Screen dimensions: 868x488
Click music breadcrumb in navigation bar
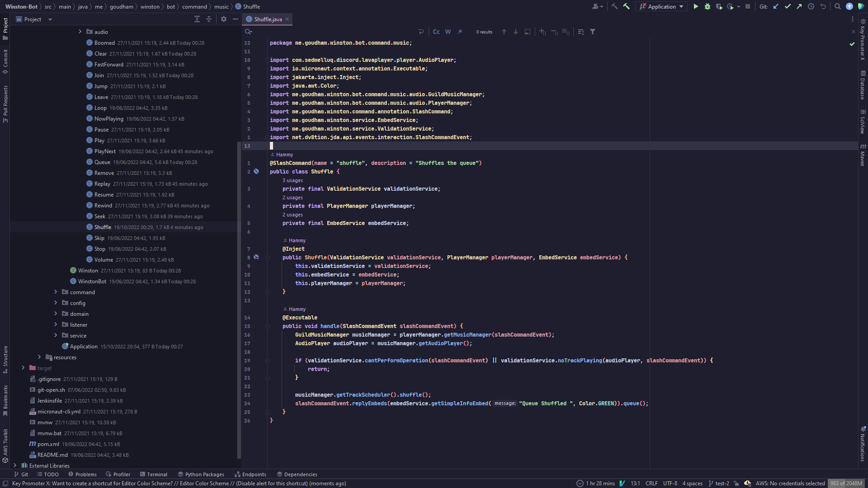pos(221,6)
